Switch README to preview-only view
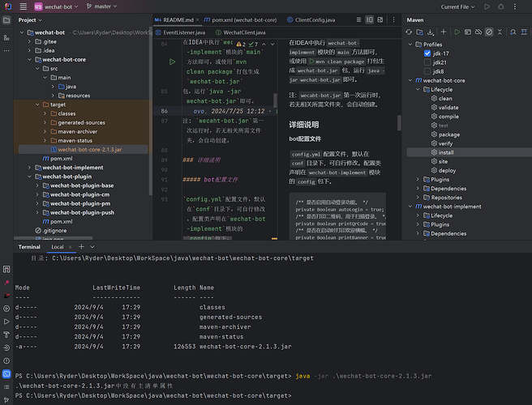Viewport: 532px width, 405px height. click(x=380, y=19)
